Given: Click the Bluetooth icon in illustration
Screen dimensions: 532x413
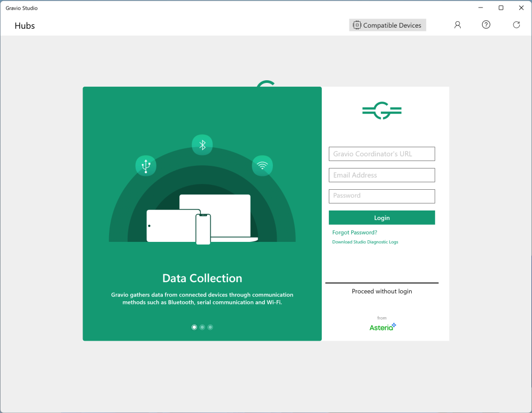Looking at the screenshot, I should [x=202, y=145].
